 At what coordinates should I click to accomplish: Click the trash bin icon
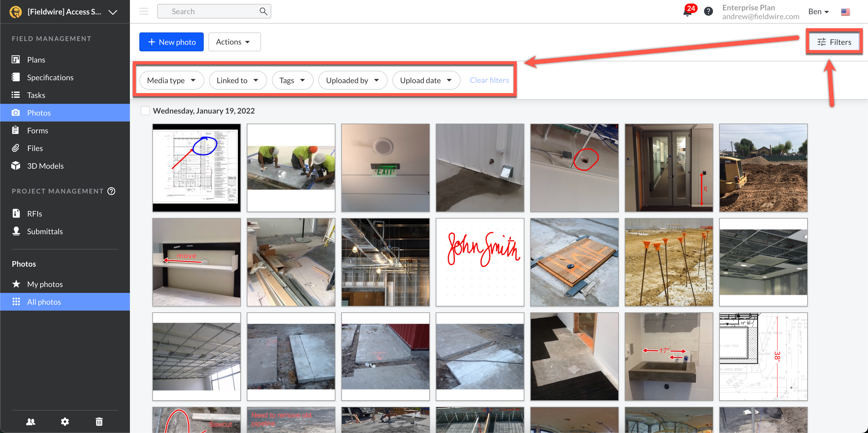tap(99, 421)
